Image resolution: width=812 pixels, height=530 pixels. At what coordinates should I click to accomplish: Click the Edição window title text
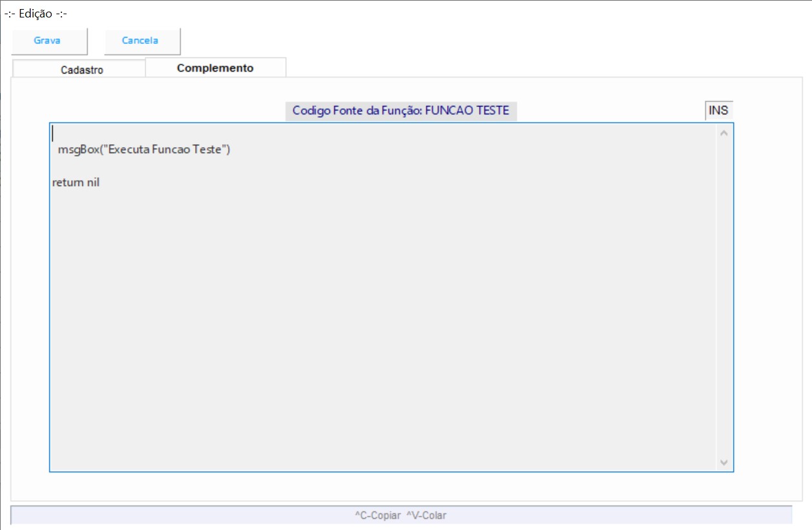[x=36, y=14]
